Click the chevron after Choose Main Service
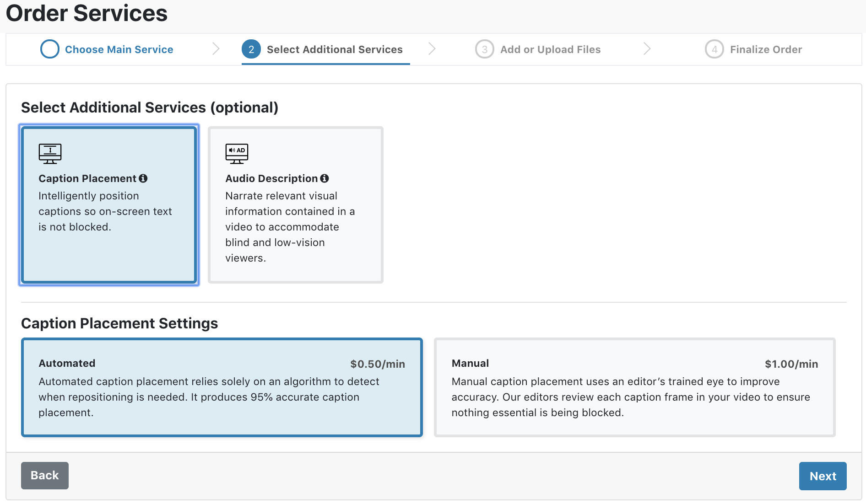Image resolution: width=866 pixels, height=504 pixels. 216,49
